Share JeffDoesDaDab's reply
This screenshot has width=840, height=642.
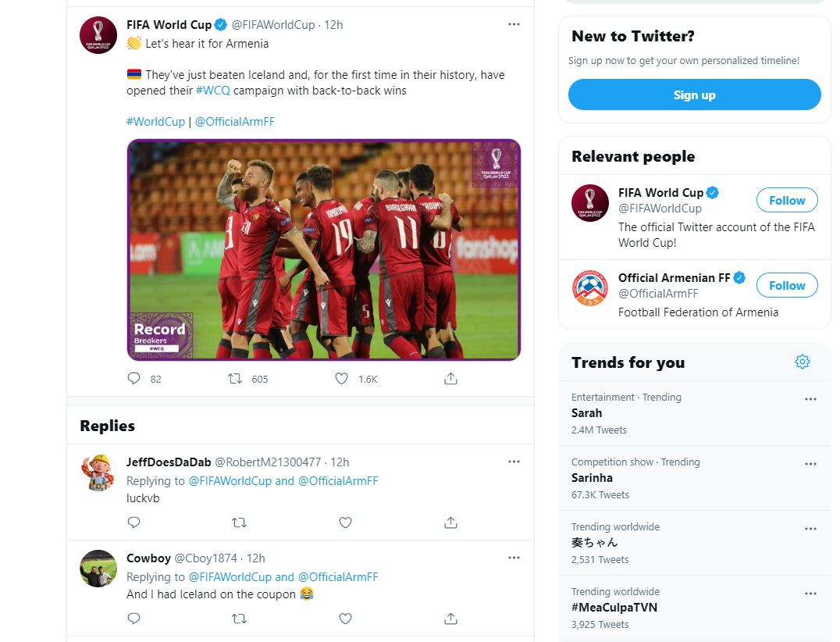[450, 523]
